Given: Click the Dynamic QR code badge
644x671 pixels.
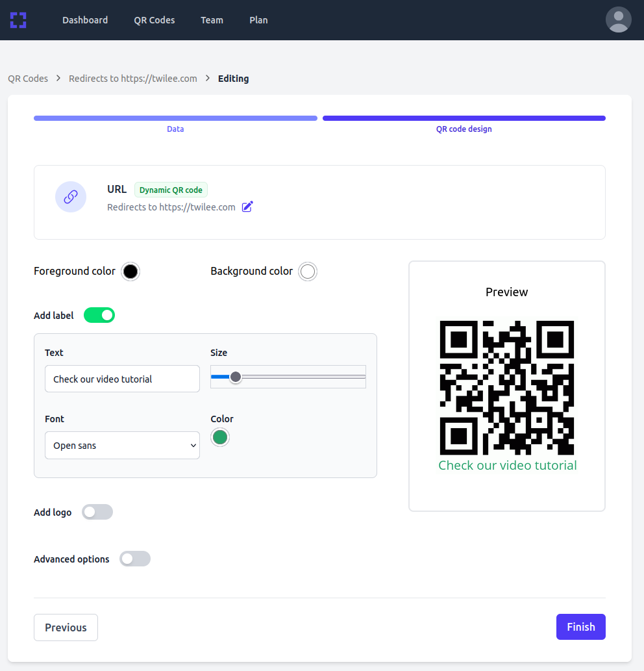Looking at the screenshot, I should (171, 190).
